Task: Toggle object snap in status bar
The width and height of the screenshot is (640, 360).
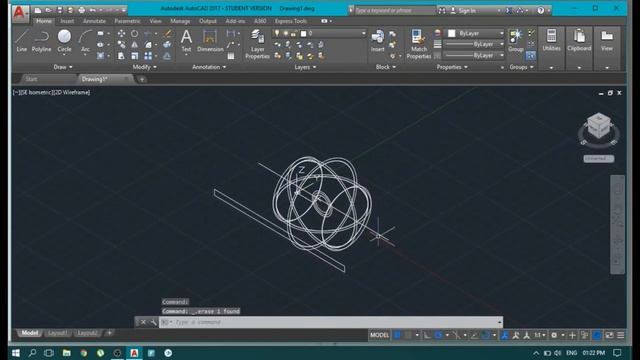Action: 485,335
